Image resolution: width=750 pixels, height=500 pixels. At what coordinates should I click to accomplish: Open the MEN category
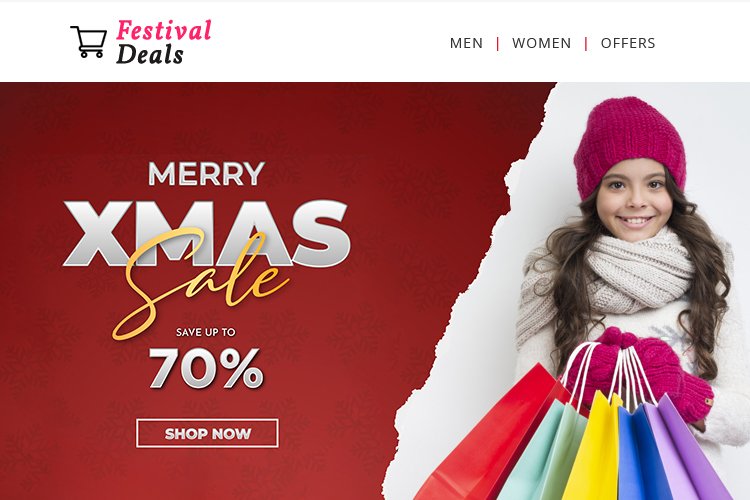point(466,43)
